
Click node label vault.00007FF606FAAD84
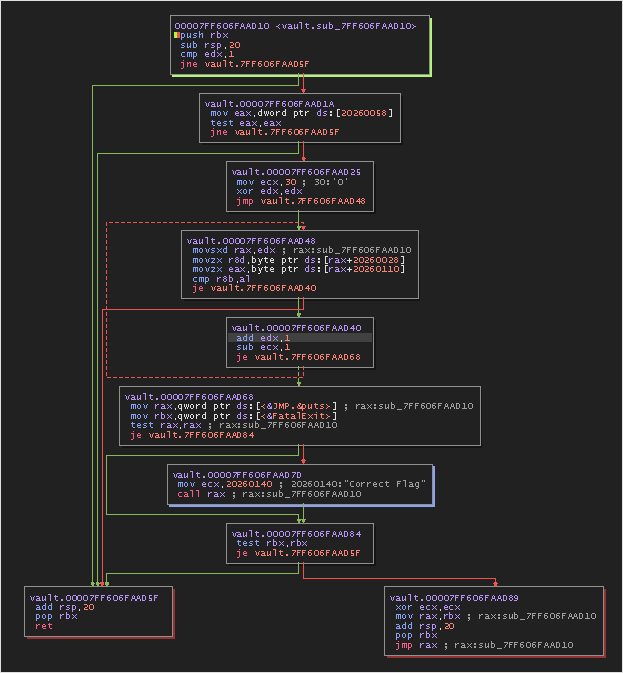click(296, 534)
